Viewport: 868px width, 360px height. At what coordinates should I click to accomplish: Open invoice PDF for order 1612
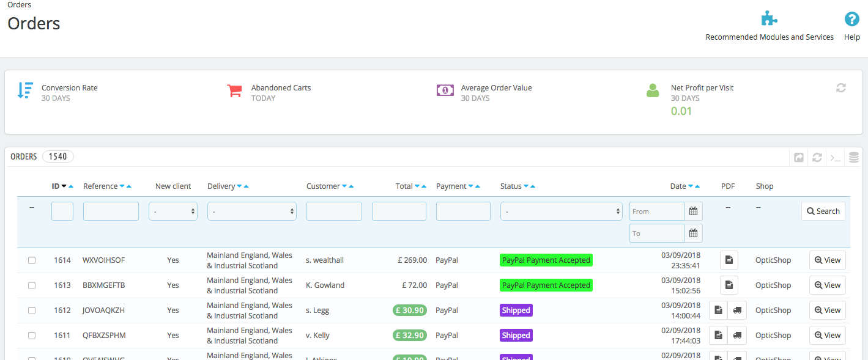coord(718,310)
